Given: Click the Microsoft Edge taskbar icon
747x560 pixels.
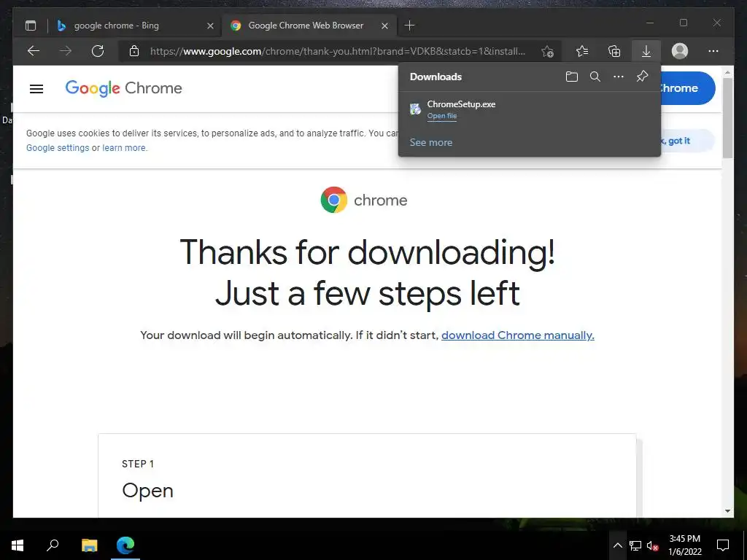Looking at the screenshot, I should (125, 545).
